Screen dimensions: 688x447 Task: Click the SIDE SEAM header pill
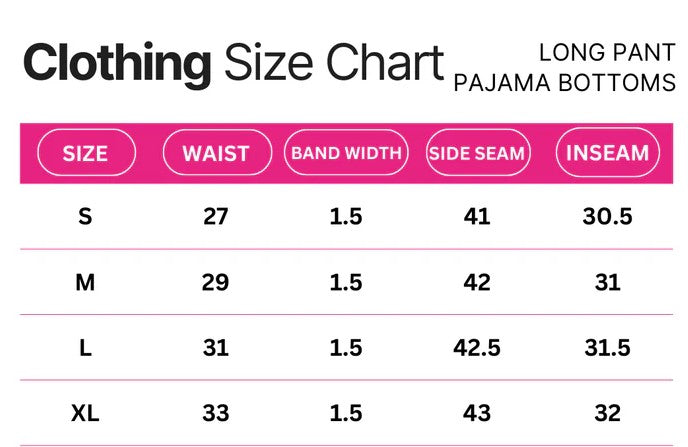point(477,154)
